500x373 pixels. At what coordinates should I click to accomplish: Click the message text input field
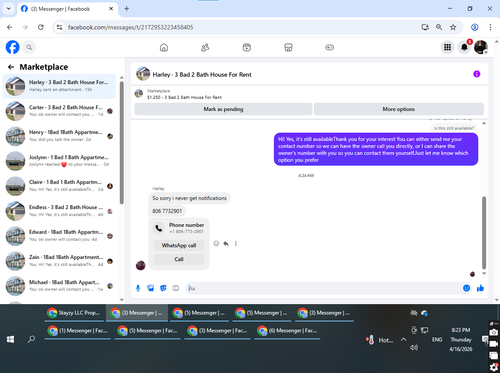pos(322,288)
